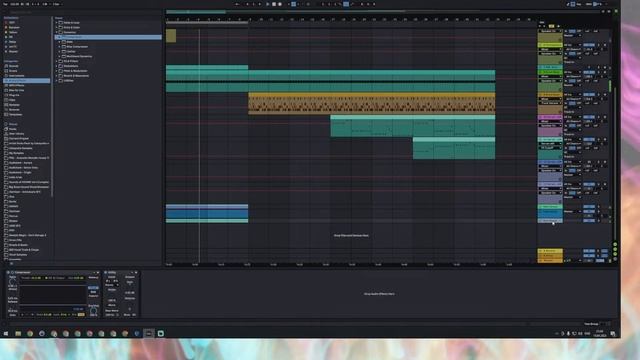The width and height of the screenshot is (640, 360).
Task: Select the Audio Effects browser category
Action: (27, 81)
